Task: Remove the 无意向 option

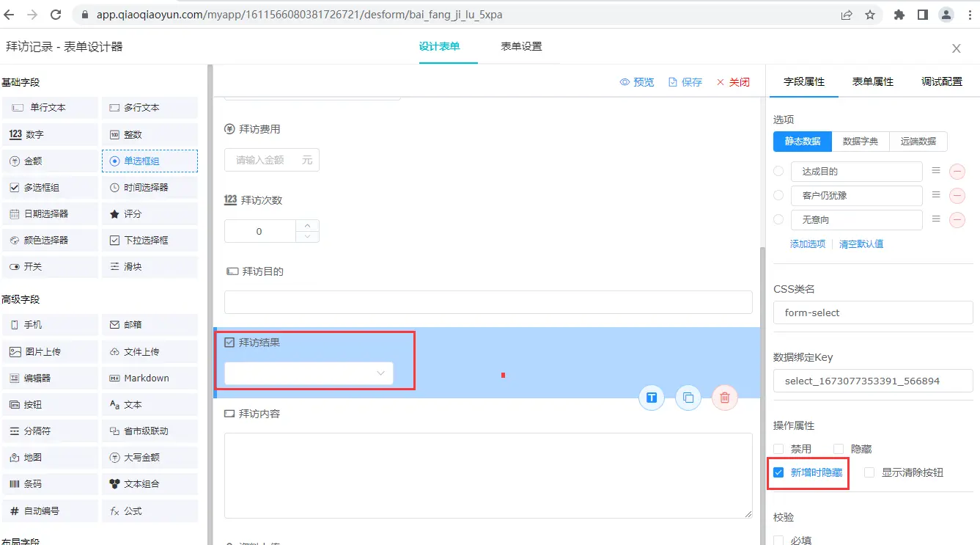Action: (x=957, y=220)
